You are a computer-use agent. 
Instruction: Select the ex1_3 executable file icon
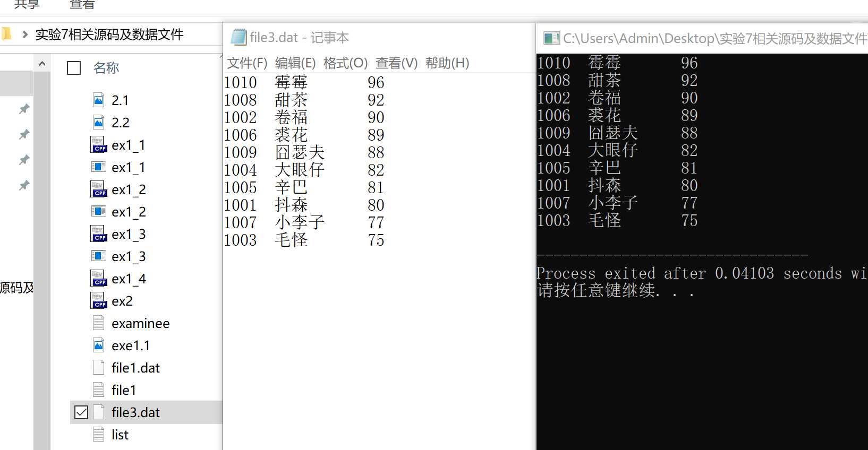pos(99,256)
